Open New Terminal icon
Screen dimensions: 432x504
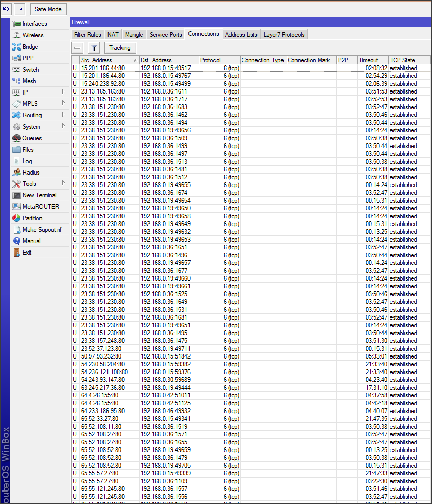pyautogui.click(x=17, y=195)
